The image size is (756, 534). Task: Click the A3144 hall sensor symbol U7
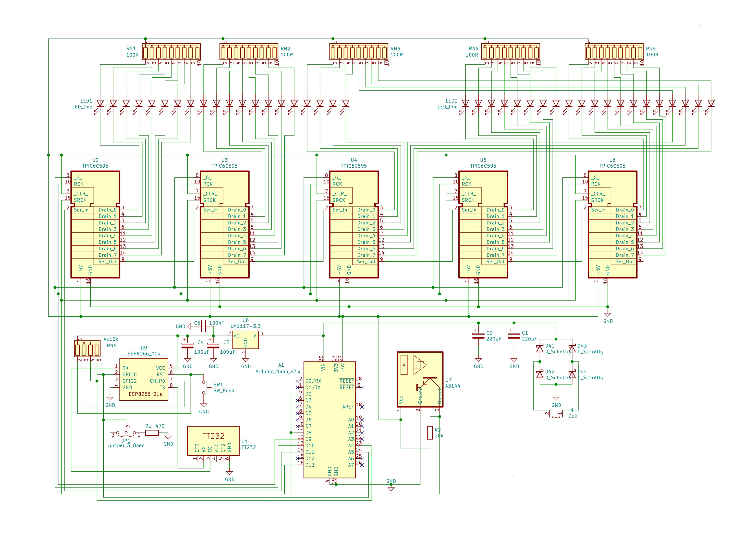coord(420,379)
